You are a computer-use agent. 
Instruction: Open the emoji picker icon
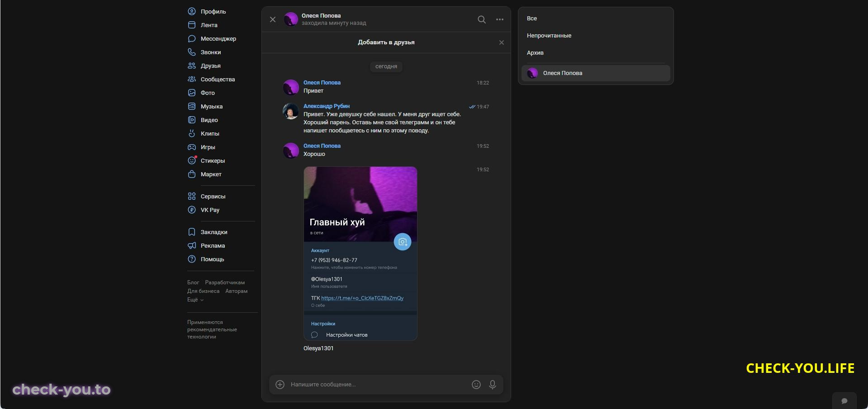pyautogui.click(x=476, y=385)
